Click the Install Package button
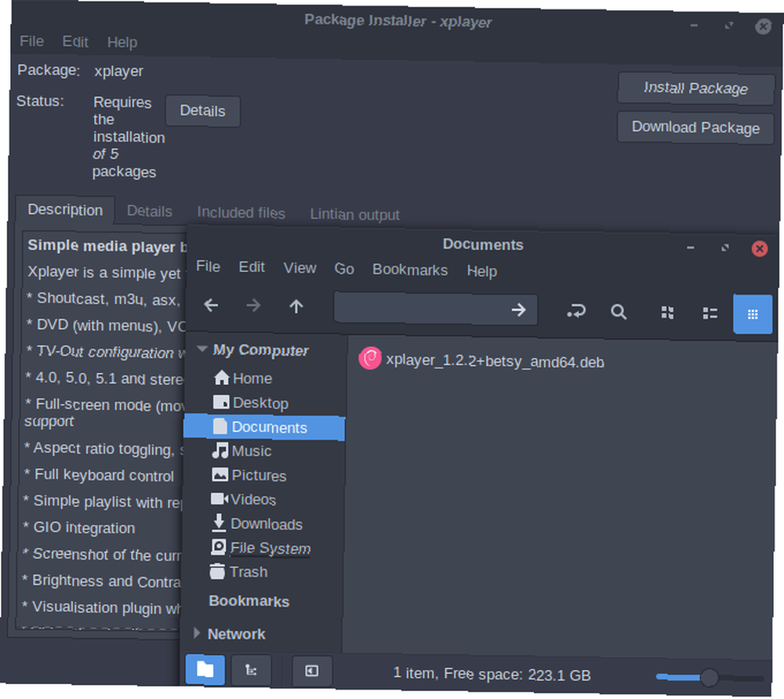The image size is (784, 699). pos(695,88)
